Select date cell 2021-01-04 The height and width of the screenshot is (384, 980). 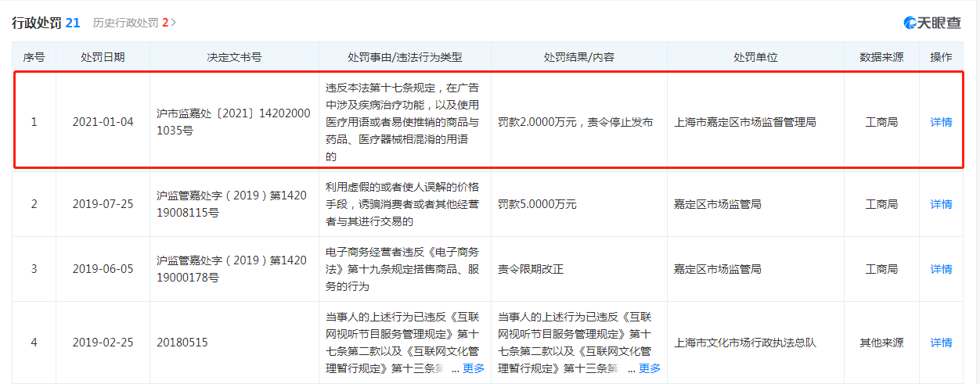(103, 123)
